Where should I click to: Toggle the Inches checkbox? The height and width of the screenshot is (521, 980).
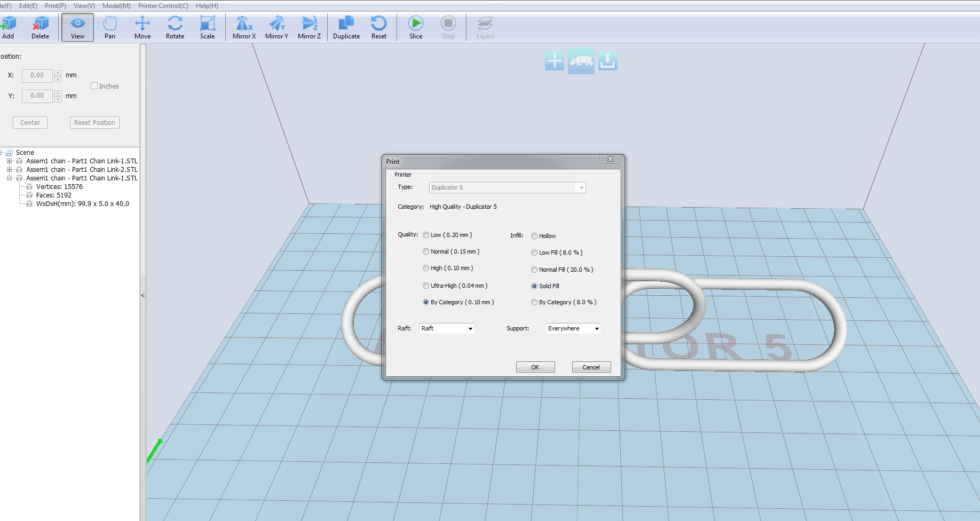[94, 86]
